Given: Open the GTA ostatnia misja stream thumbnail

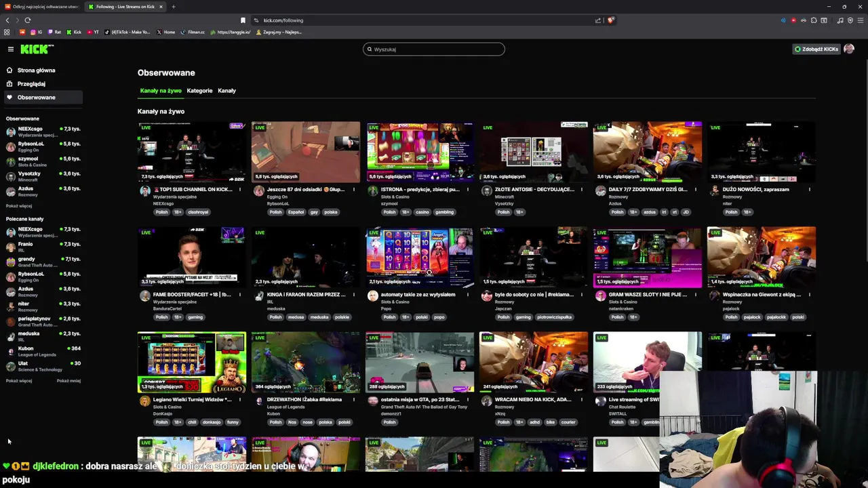Looking at the screenshot, I should (x=420, y=362).
